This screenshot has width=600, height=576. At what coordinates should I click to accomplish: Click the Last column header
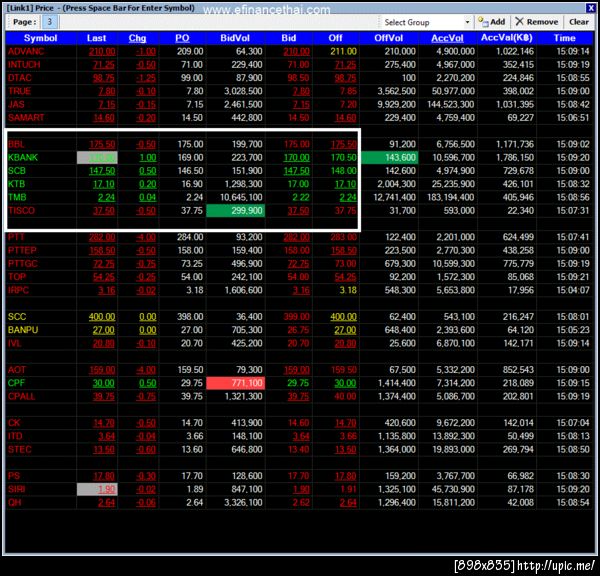point(96,38)
